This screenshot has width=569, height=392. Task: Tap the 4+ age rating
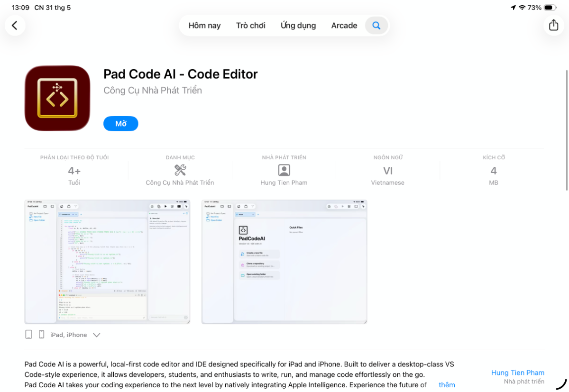click(74, 171)
